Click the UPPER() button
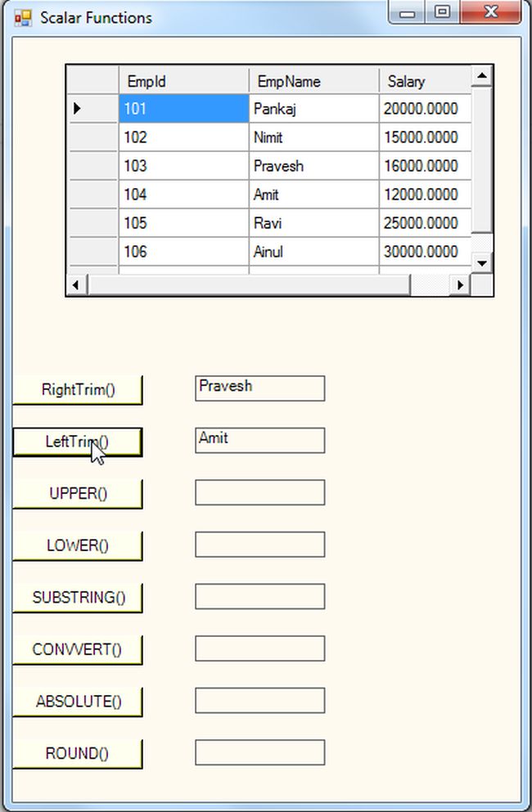 pyautogui.click(x=78, y=494)
